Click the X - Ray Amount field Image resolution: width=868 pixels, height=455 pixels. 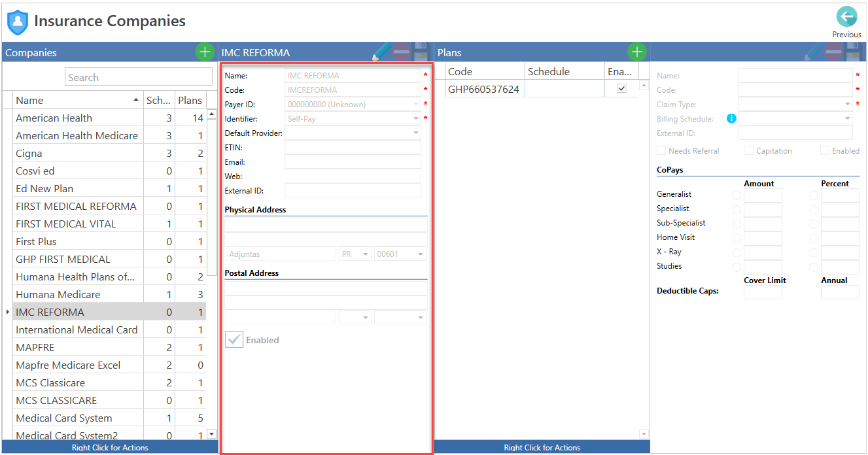tap(763, 252)
